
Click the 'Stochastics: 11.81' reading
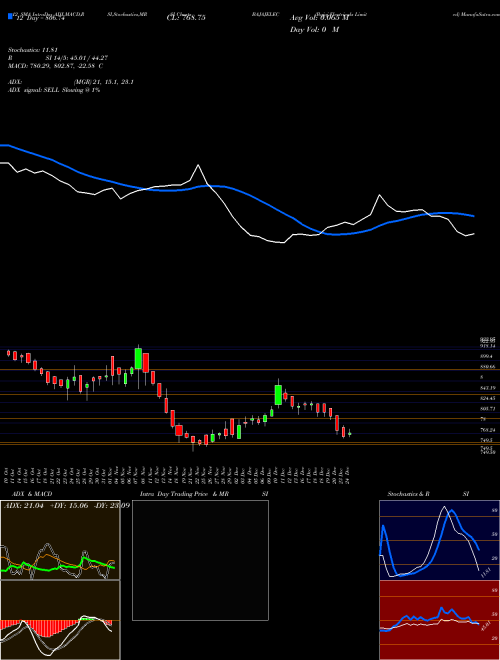click(35, 50)
